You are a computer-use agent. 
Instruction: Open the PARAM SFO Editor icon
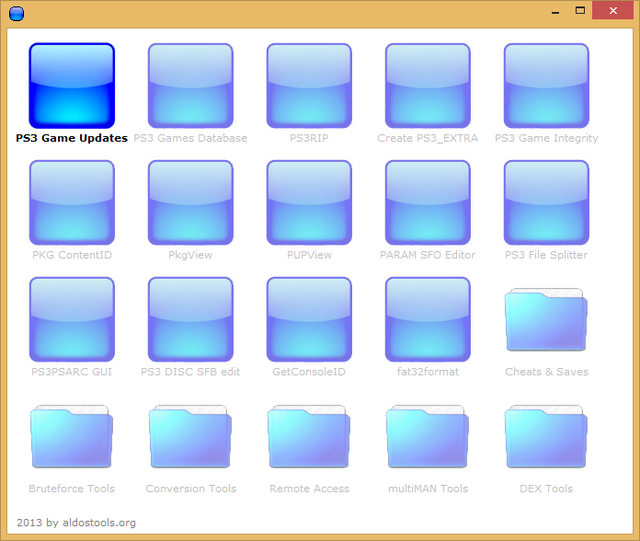coord(428,203)
